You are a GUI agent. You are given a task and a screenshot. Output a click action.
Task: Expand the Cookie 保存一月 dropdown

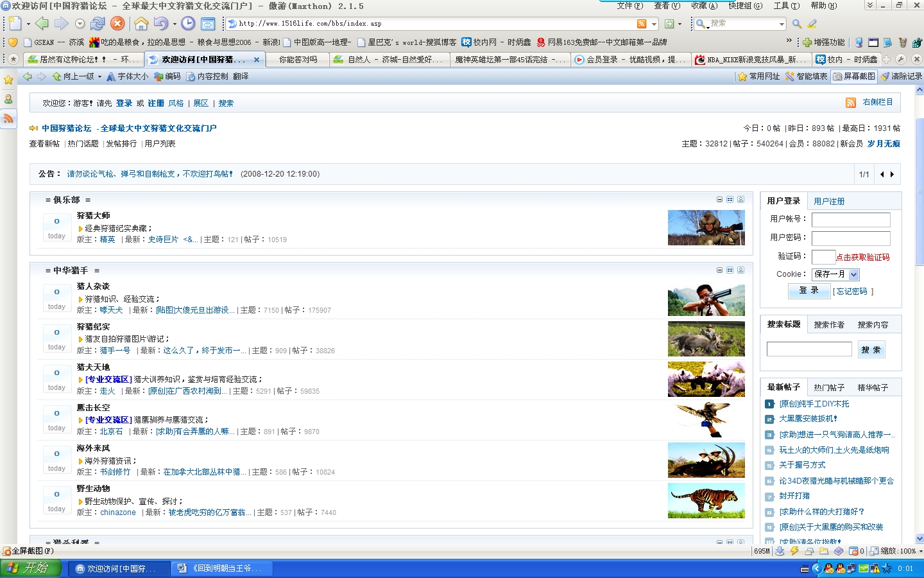click(x=853, y=274)
